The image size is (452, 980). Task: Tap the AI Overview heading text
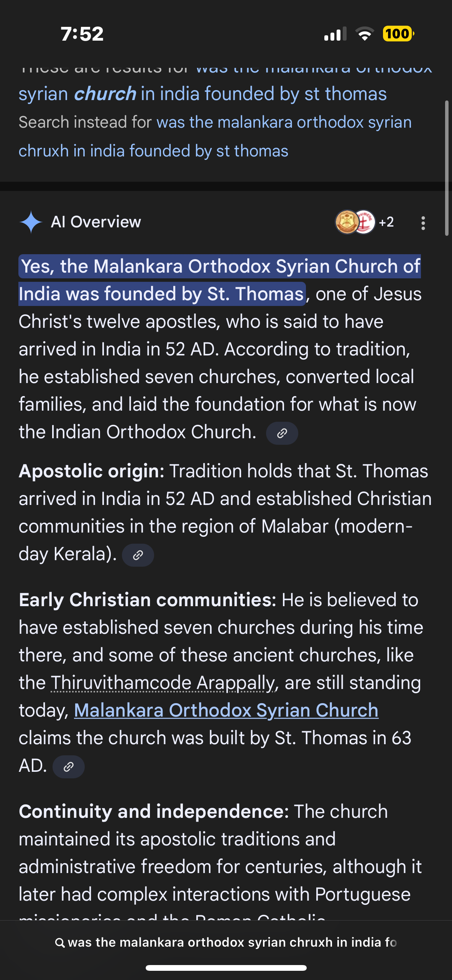96,222
